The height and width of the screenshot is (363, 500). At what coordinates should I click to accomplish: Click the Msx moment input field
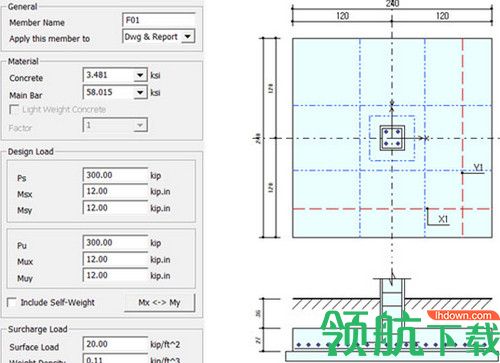tap(115, 191)
